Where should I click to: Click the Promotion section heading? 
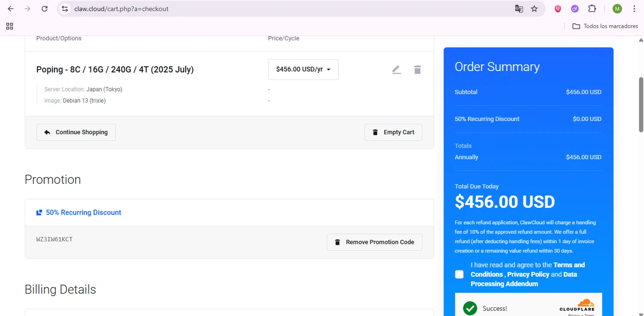(53, 179)
